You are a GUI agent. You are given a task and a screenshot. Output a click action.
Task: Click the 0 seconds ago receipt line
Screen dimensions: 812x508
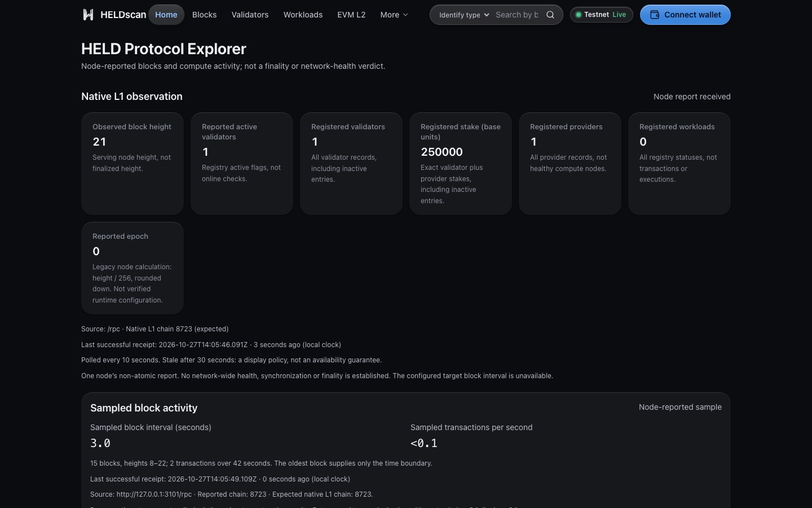(x=220, y=479)
